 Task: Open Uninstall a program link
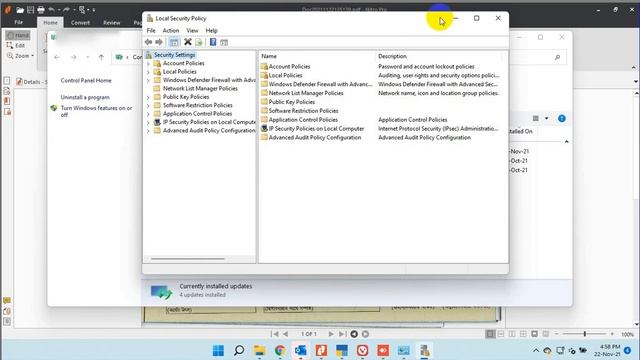pyautogui.click(x=85, y=97)
